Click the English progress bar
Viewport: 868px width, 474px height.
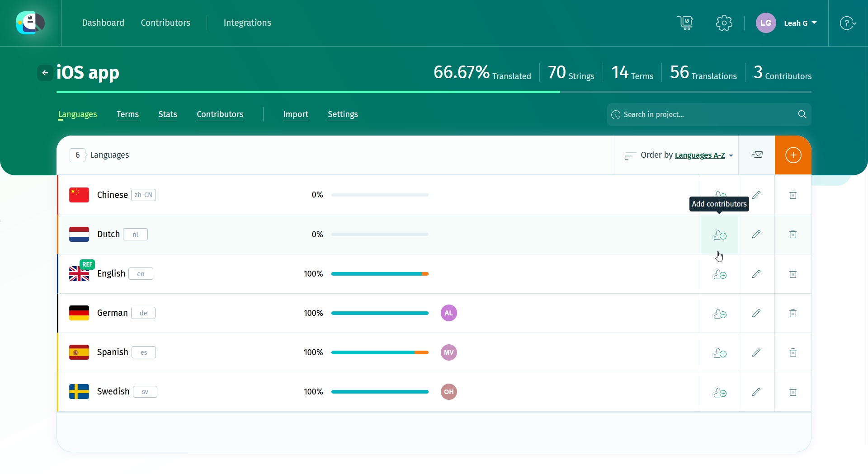[380, 274]
